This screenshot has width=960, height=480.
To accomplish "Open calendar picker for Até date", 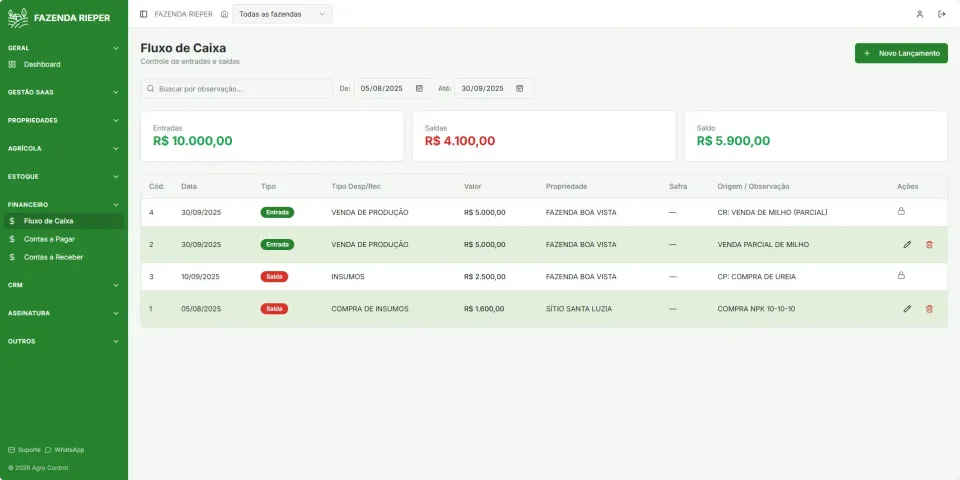I will pyautogui.click(x=519, y=88).
